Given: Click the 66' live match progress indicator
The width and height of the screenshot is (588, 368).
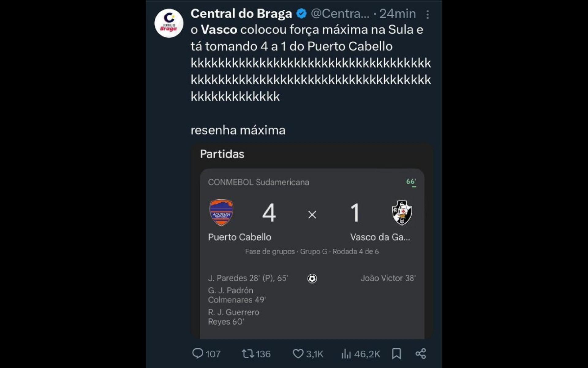Looking at the screenshot, I should point(410,182).
